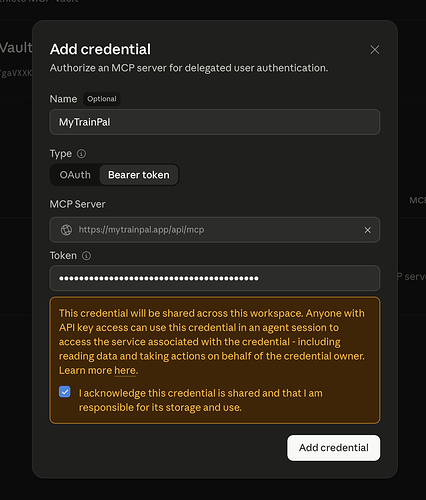Clear the MCP Server URL with X icon
The height and width of the screenshot is (500, 426).
pyautogui.click(x=368, y=230)
